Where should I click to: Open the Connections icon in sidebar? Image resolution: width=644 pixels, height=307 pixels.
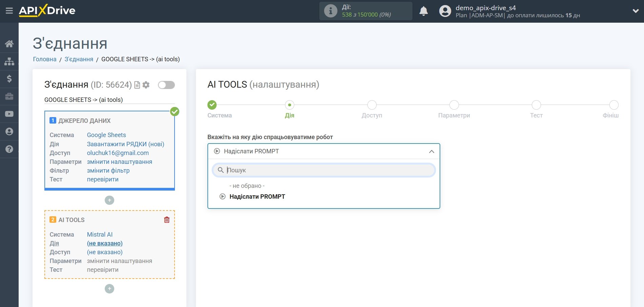click(9, 61)
